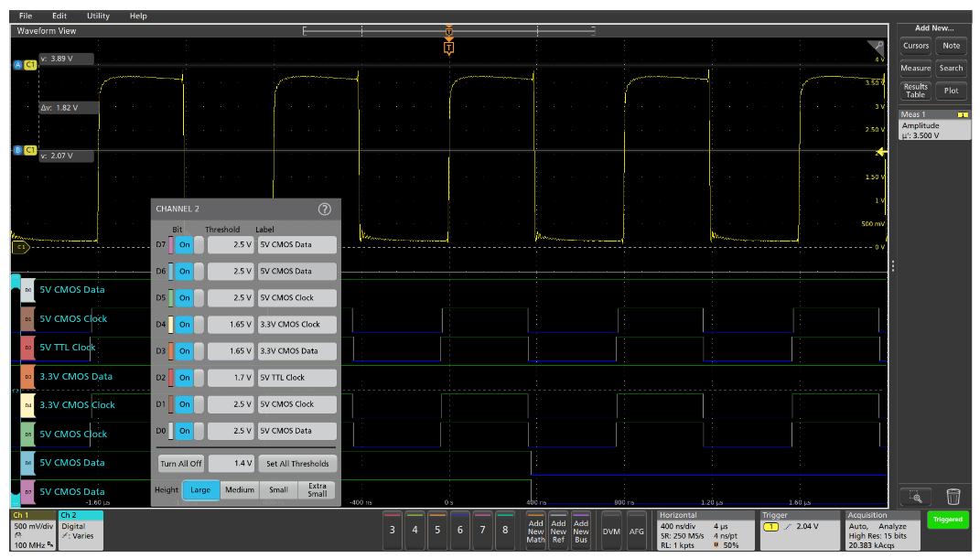
Task: Activate the zoom magnifier icon near the trash
Action: point(914,496)
